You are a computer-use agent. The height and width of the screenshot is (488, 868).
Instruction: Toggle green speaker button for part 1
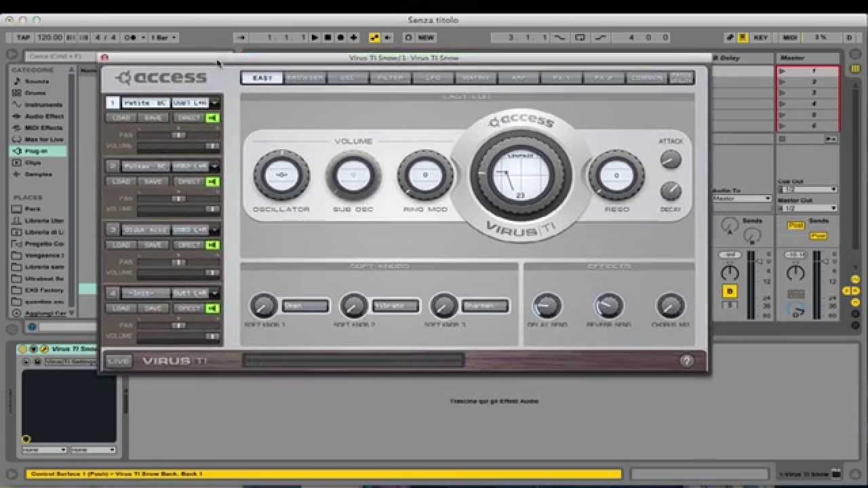point(213,118)
